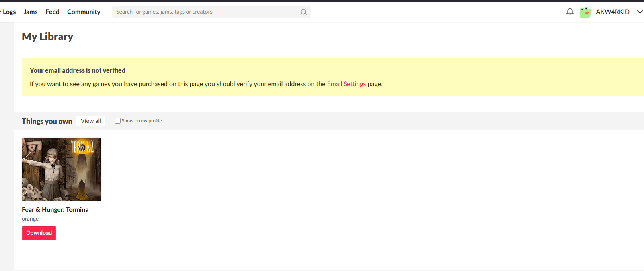Click the green frog profile avatar
644x271 pixels.
pos(585,12)
